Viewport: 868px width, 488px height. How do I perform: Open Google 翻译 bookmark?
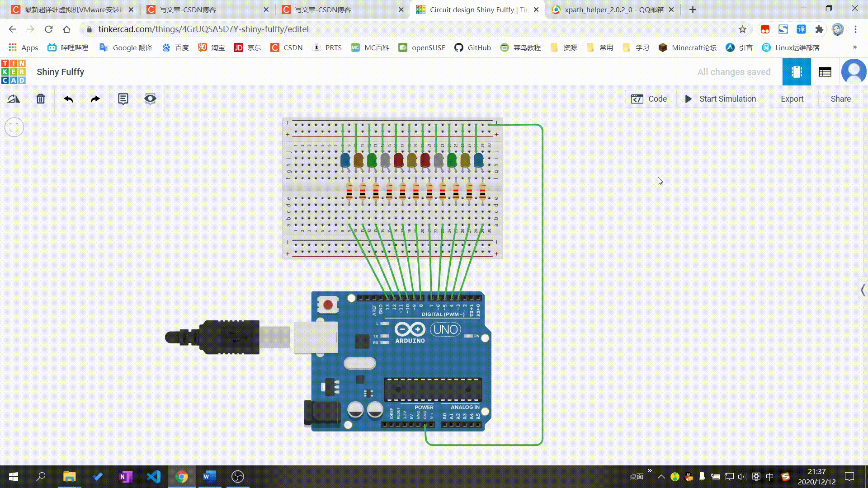point(126,47)
